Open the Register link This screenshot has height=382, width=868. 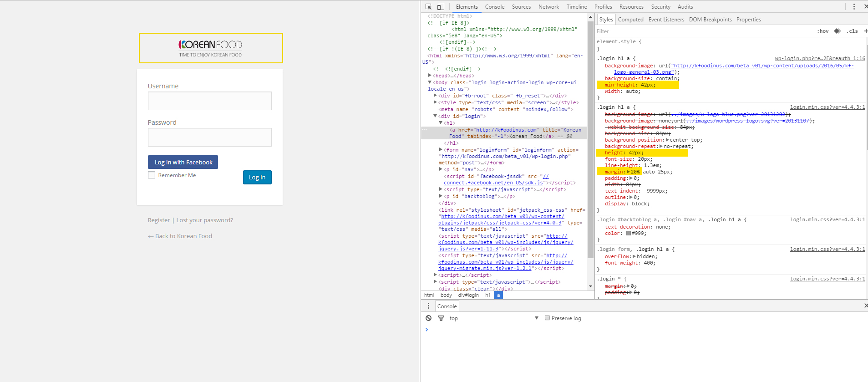158,220
